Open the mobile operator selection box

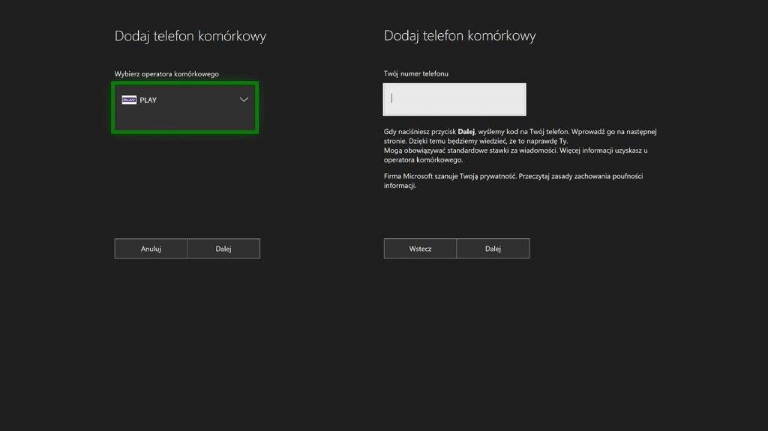(x=185, y=108)
